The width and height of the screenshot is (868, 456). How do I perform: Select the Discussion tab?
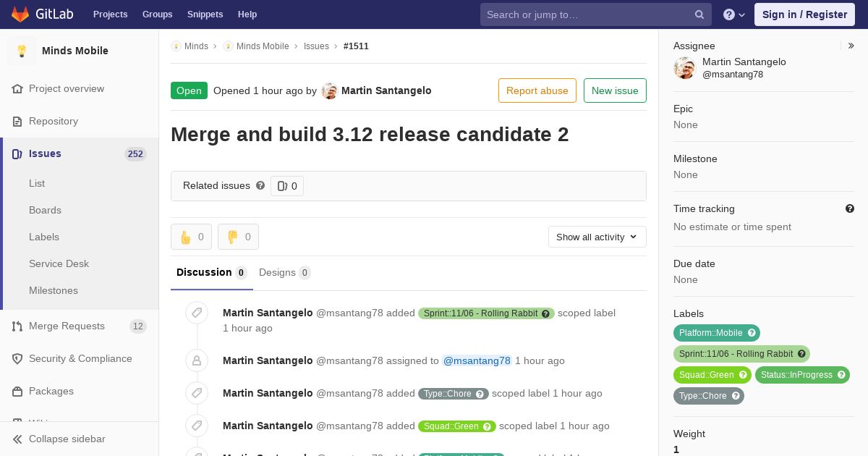pos(211,273)
